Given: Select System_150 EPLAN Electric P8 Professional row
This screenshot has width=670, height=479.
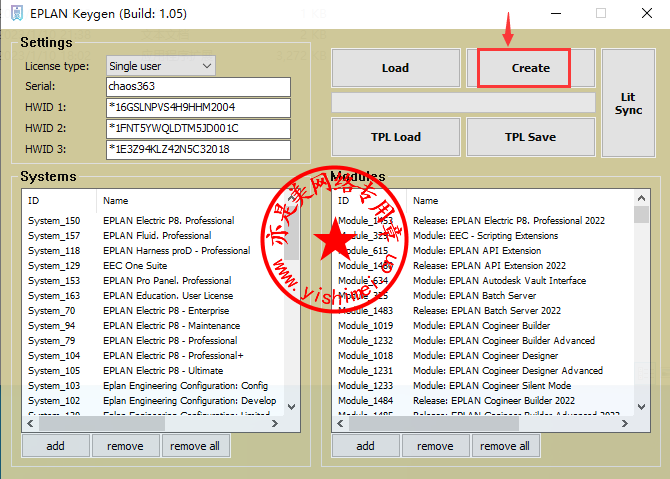Looking at the screenshot, I should click(x=153, y=220).
